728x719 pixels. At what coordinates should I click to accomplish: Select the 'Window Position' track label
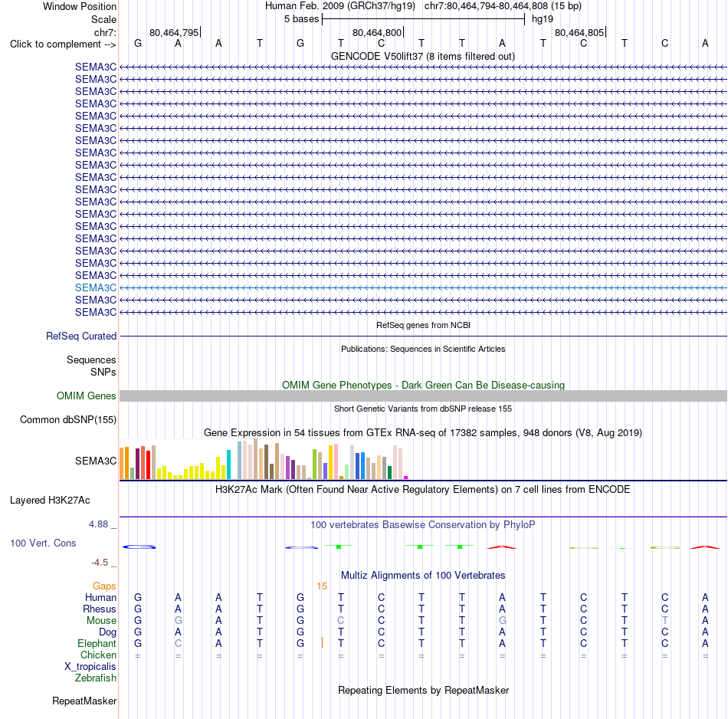pyautogui.click(x=80, y=6)
